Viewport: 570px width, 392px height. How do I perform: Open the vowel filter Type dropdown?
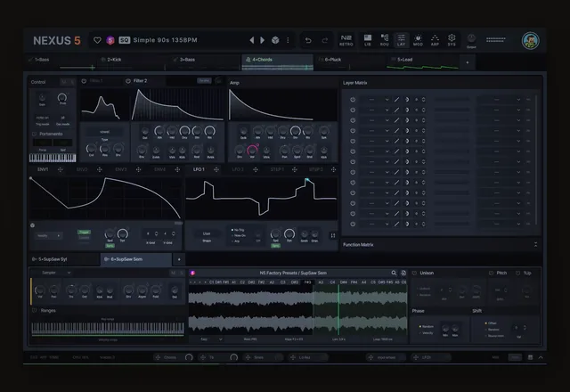point(104,132)
